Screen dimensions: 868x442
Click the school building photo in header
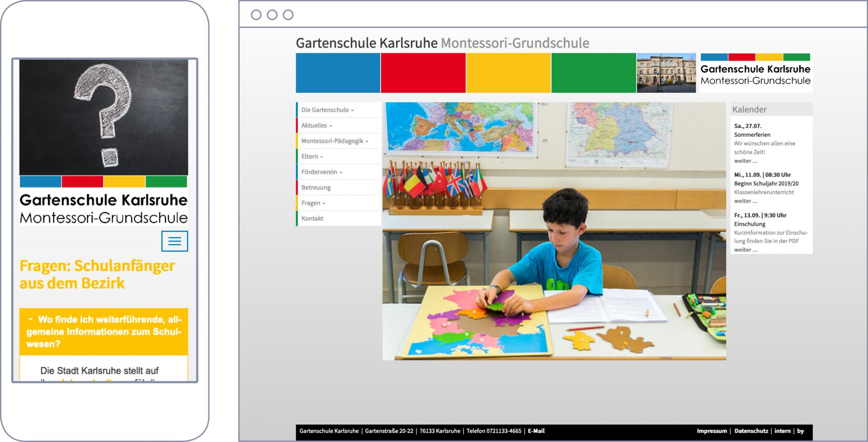pyautogui.click(x=666, y=73)
